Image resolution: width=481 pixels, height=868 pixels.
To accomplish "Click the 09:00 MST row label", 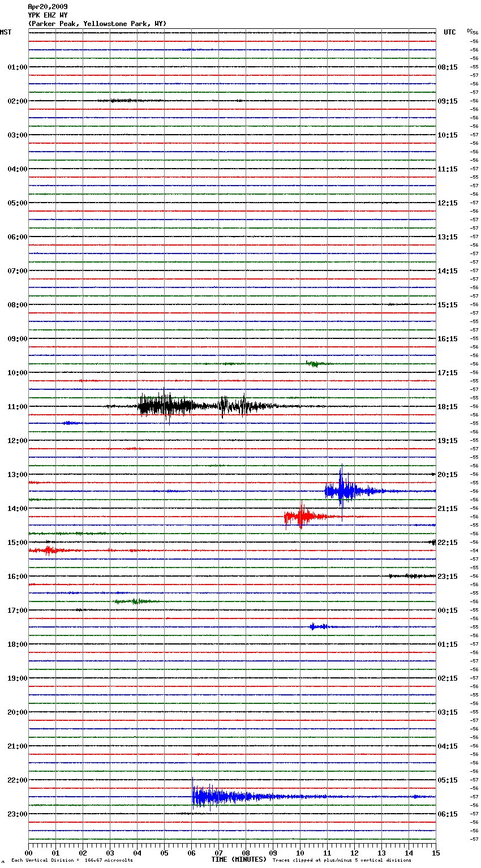I will (17, 339).
